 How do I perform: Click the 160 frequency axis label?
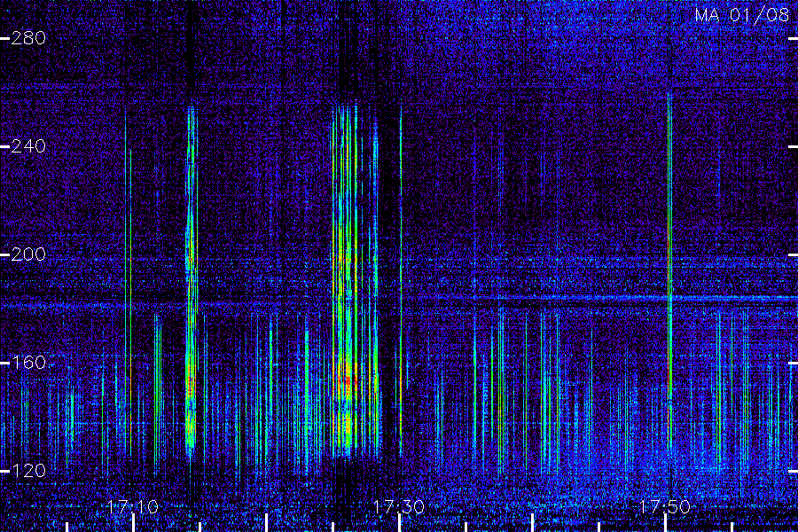coord(28,363)
